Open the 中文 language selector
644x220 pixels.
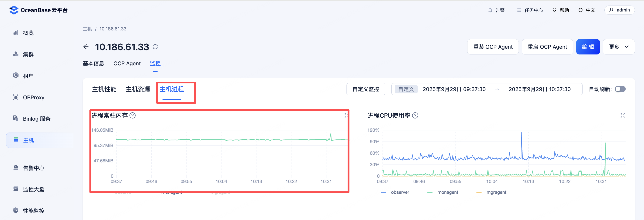[586, 10]
